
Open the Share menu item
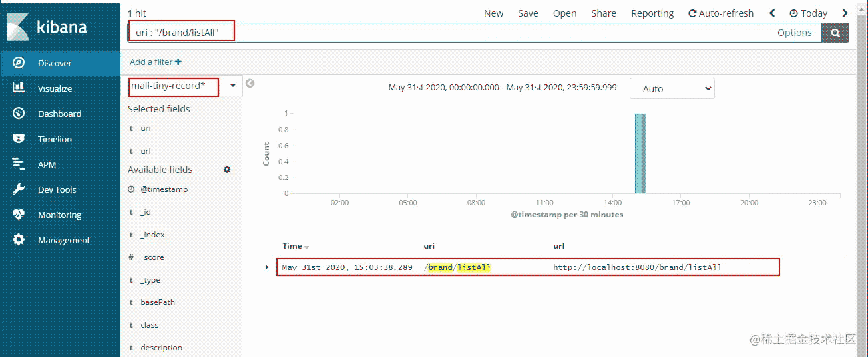(x=603, y=13)
